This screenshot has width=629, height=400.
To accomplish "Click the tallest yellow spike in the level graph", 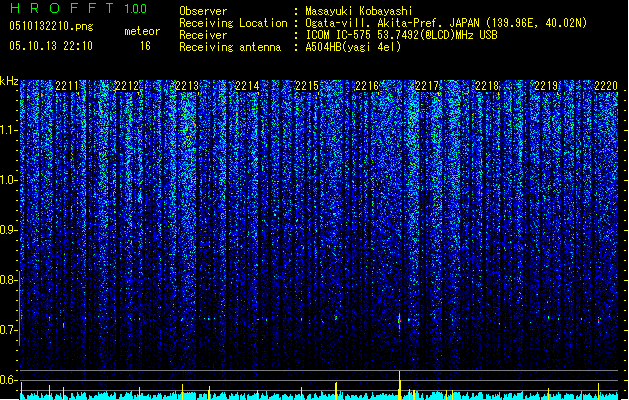I will pos(400,385).
